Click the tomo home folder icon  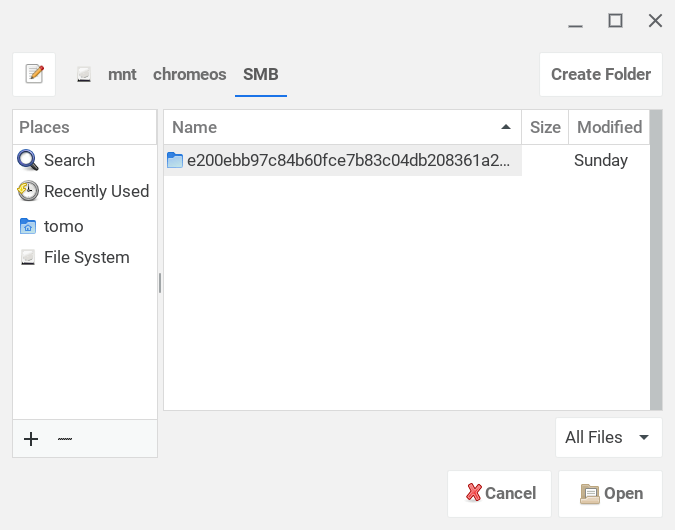tap(28, 226)
